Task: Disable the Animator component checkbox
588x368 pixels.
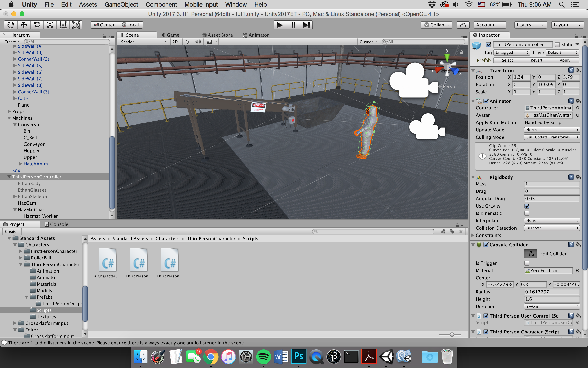Action: click(x=486, y=101)
